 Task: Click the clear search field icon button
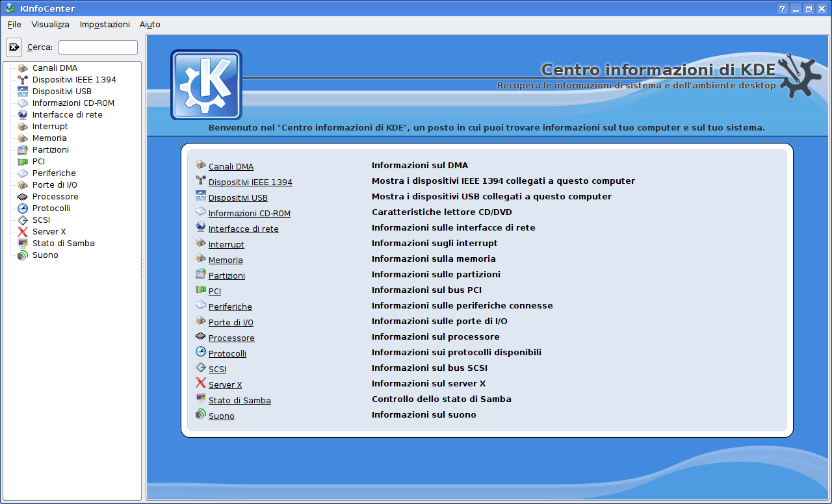tap(14, 47)
